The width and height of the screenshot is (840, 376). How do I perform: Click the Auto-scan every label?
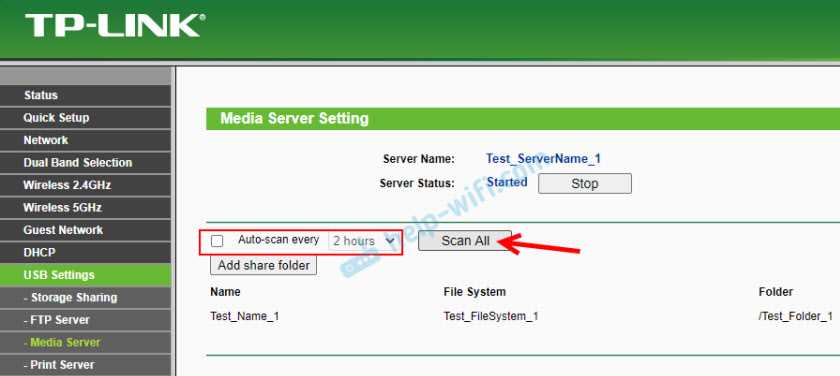[x=279, y=240]
